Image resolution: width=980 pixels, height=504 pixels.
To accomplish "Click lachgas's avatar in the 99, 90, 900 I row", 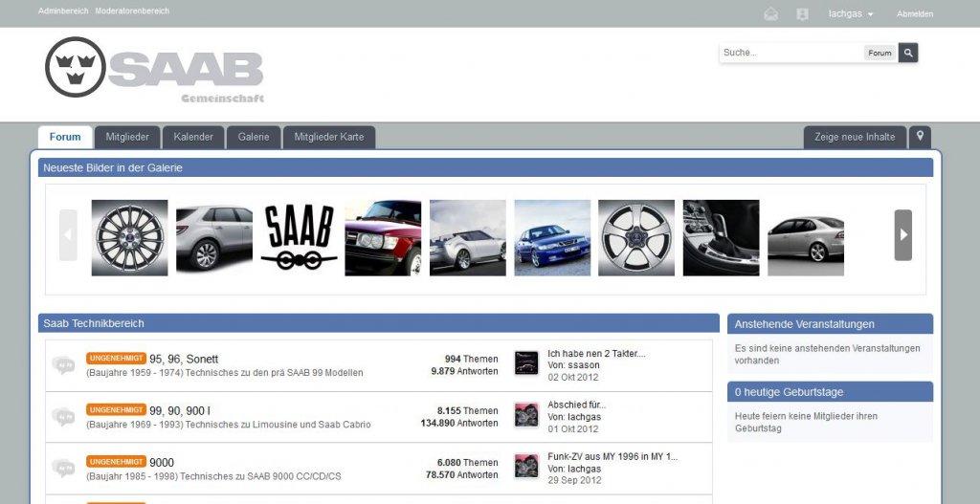I will [x=526, y=415].
